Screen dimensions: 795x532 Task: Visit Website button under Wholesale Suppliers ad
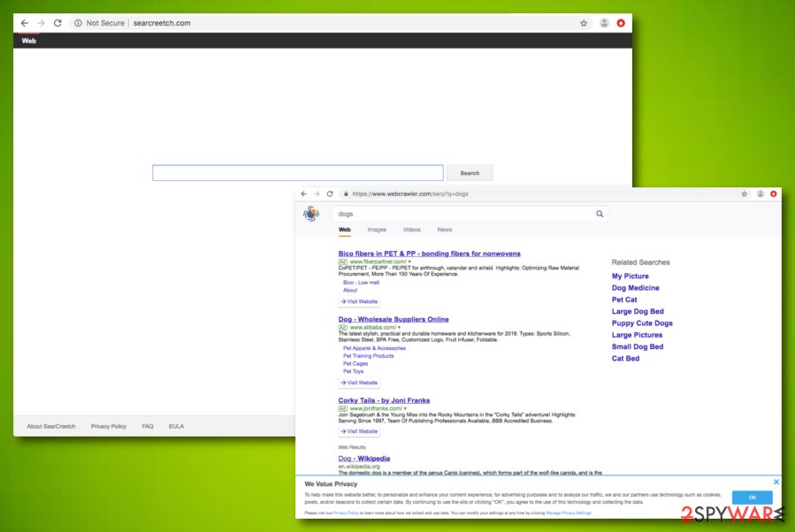(x=359, y=383)
